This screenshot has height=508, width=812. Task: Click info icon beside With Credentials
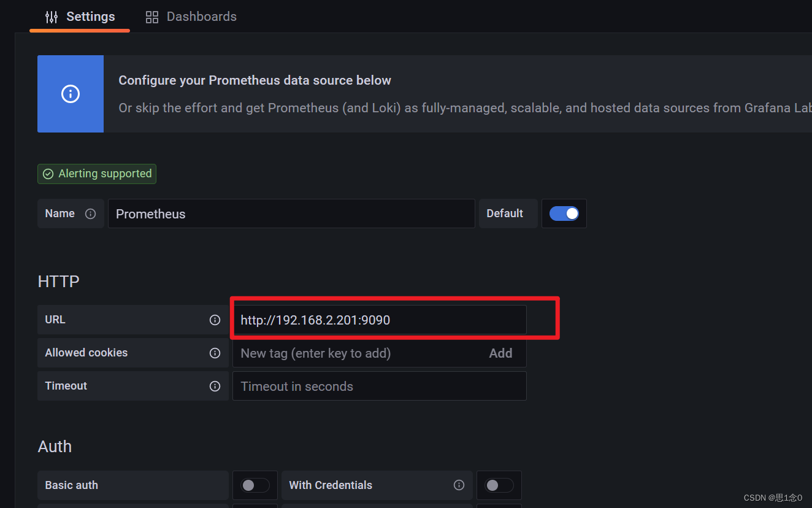pos(459,485)
